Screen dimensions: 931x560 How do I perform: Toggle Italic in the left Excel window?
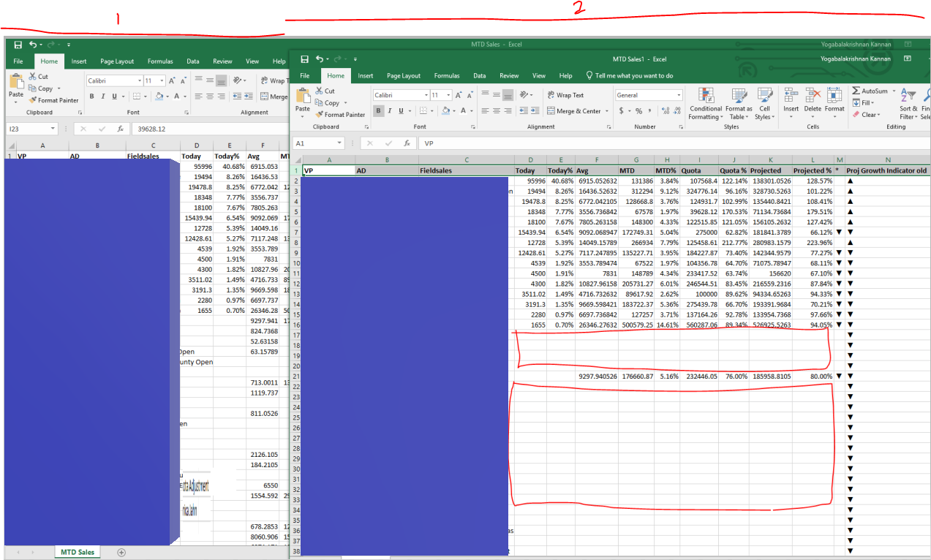tap(103, 97)
